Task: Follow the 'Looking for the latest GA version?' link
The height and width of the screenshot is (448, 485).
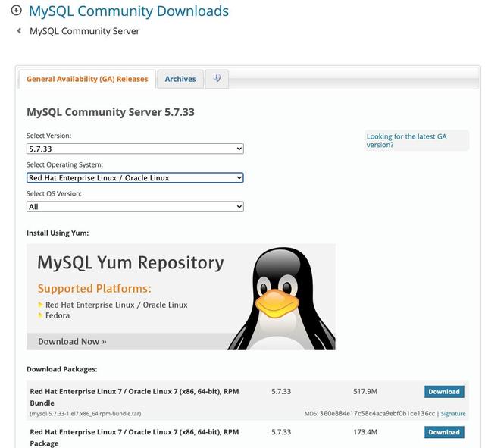Action: pos(406,140)
